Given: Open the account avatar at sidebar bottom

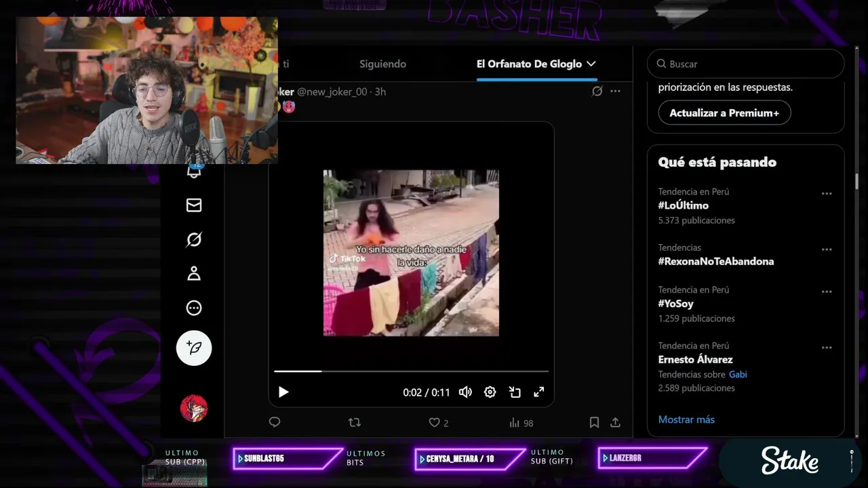Looking at the screenshot, I should (194, 408).
